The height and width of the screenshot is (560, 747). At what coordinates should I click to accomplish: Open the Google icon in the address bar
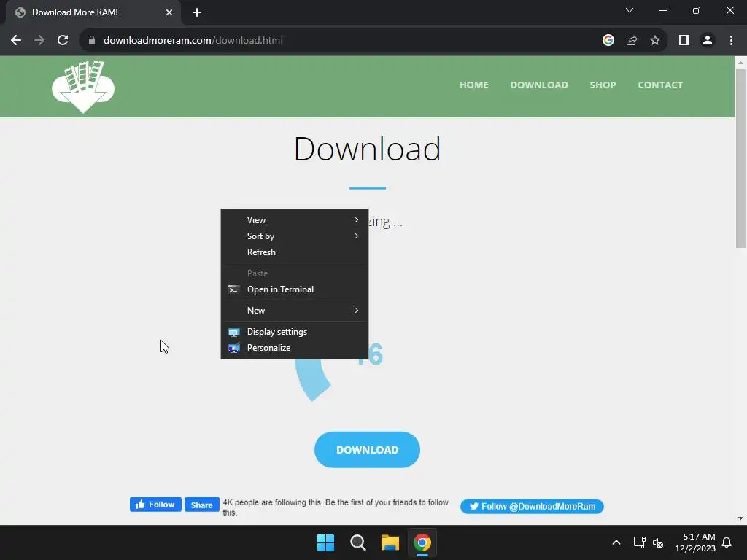point(608,41)
